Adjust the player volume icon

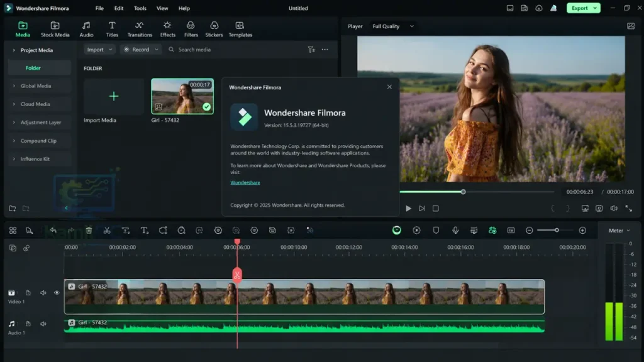click(x=614, y=209)
